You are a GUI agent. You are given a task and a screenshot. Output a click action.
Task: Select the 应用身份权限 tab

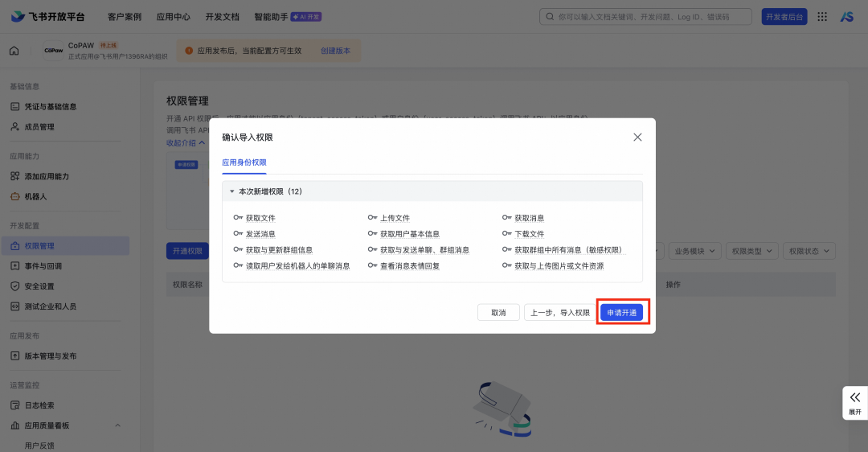(x=244, y=162)
